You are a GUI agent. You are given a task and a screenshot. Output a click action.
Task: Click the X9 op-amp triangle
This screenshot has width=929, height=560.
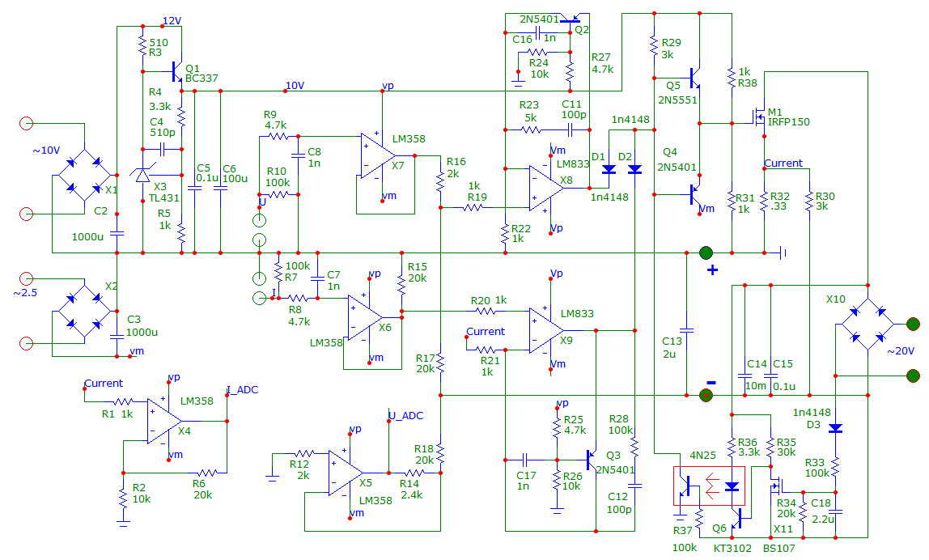pyautogui.click(x=547, y=331)
